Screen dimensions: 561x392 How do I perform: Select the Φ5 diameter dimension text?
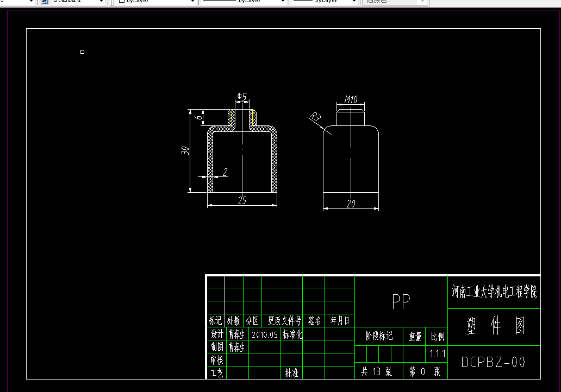tap(242, 97)
